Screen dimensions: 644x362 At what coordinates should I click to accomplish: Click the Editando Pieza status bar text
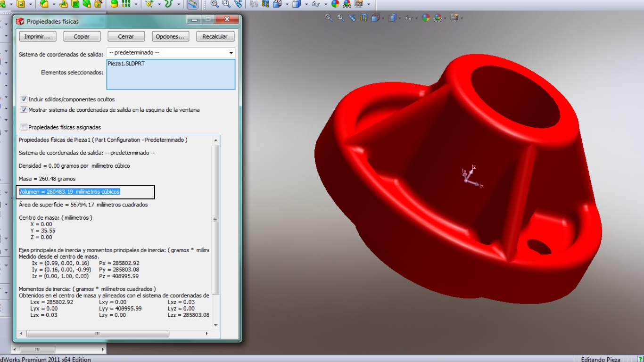(601, 359)
